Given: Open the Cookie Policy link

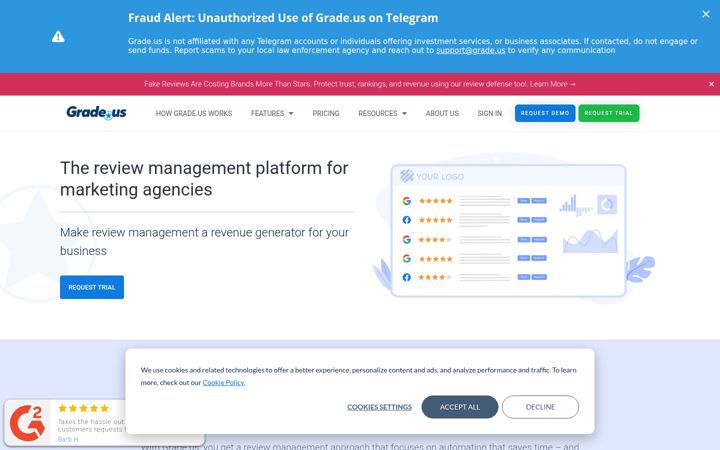Looking at the screenshot, I should (224, 382).
